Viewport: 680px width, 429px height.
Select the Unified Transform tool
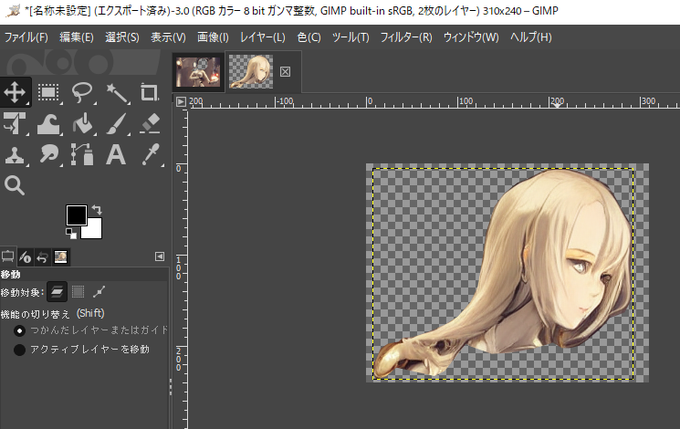pyautogui.click(x=15, y=123)
